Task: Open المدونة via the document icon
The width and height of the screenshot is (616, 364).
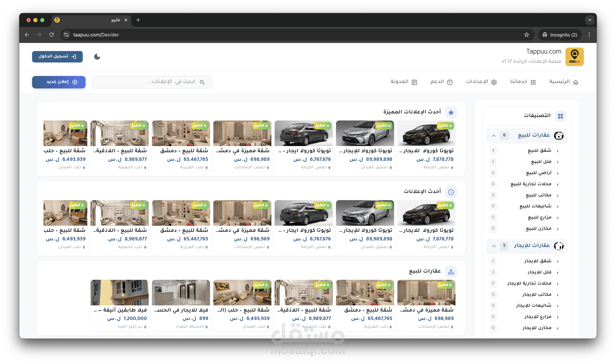Action: click(x=414, y=82)
